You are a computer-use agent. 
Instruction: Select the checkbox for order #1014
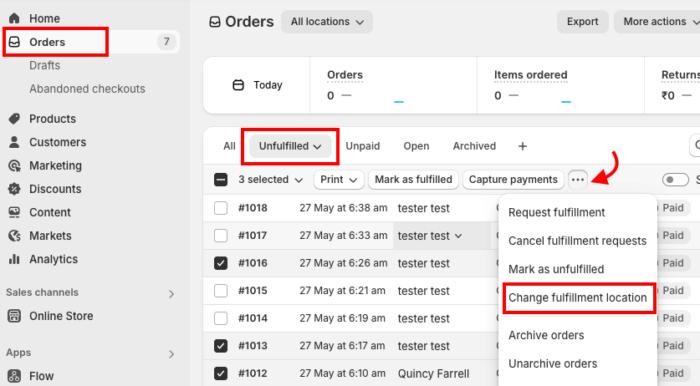pyautogui.click(x=221, y=319)
